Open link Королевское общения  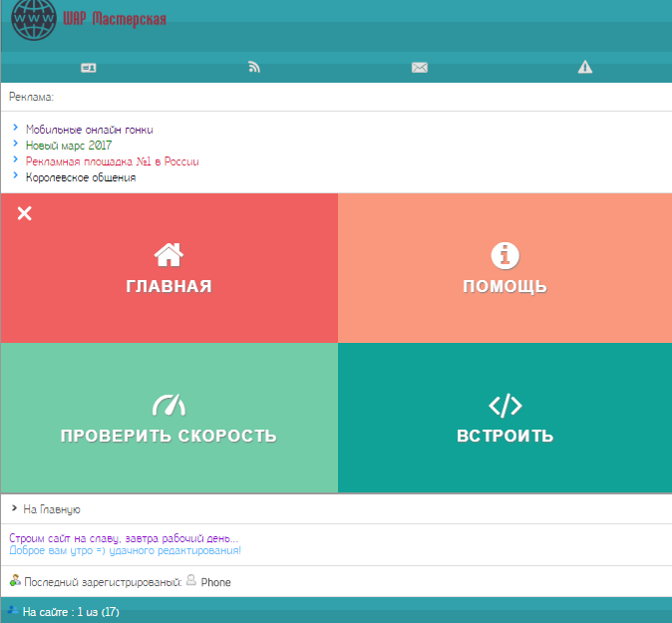(81, 177)
